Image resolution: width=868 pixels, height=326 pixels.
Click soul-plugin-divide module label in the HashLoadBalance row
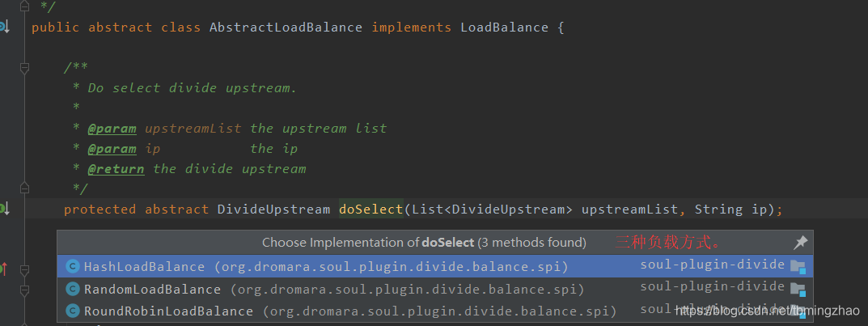[x=713, y=265]
